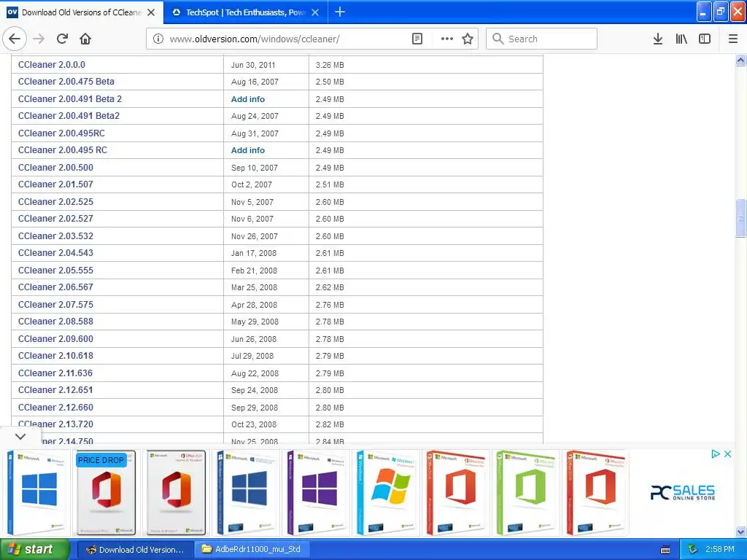Open CCleaner 2.07.575 link
This screenshot has width=747, height=560.
pyautogui.click(x=55, y=304)
